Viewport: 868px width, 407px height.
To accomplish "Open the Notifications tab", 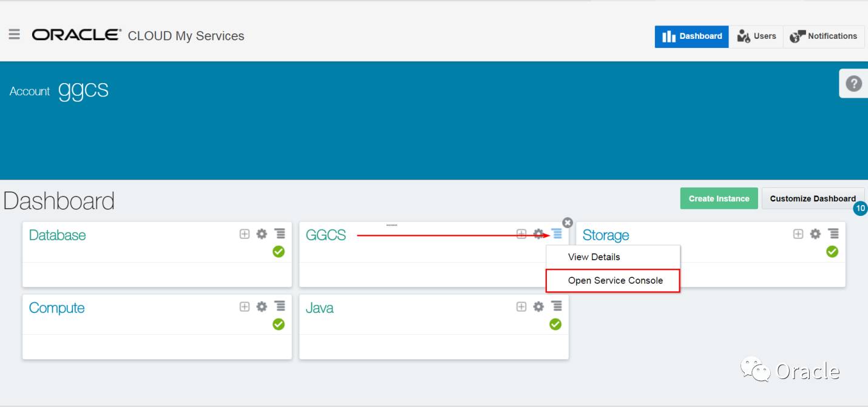I will (x=823, y=36).
